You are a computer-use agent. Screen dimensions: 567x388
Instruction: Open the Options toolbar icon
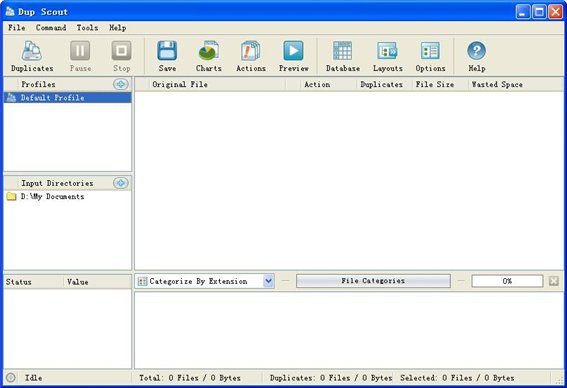click(430, 51)
